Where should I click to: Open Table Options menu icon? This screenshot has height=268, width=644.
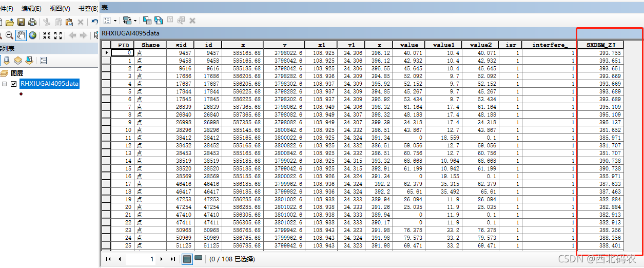point(107,21)
